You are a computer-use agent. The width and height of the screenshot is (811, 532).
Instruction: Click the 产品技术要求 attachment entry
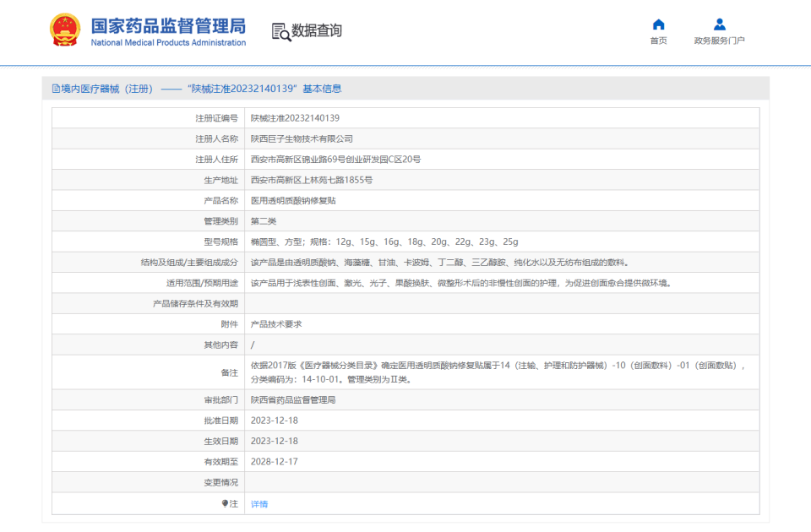click(275, 324)
